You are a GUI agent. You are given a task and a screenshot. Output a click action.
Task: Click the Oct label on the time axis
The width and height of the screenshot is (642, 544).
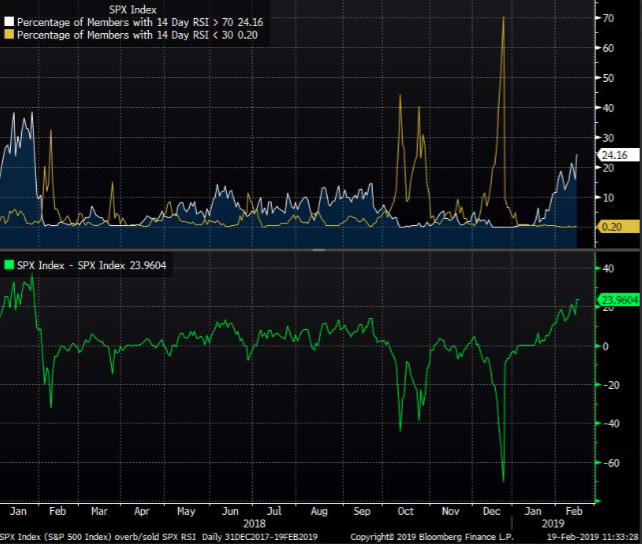point(404,510)
